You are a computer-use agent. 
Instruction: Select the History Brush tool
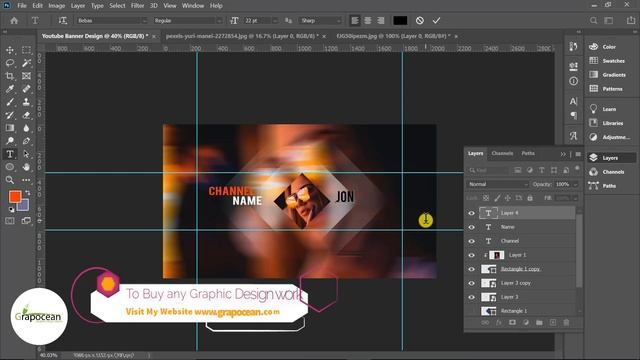point(10,115)
